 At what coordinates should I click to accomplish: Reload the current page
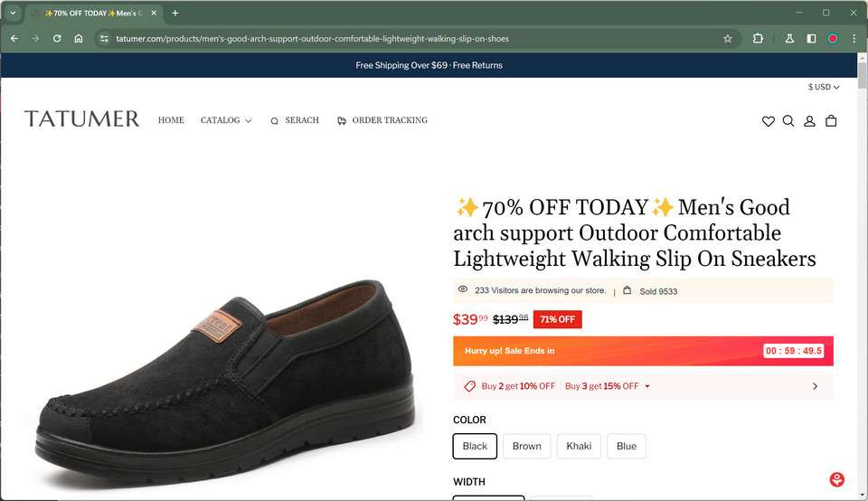pyautogui.click(x=57, y=39)
